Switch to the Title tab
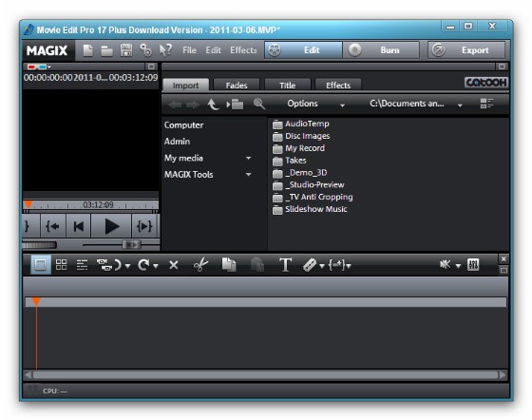Screen dimensions: 532x420 (287, 86)
